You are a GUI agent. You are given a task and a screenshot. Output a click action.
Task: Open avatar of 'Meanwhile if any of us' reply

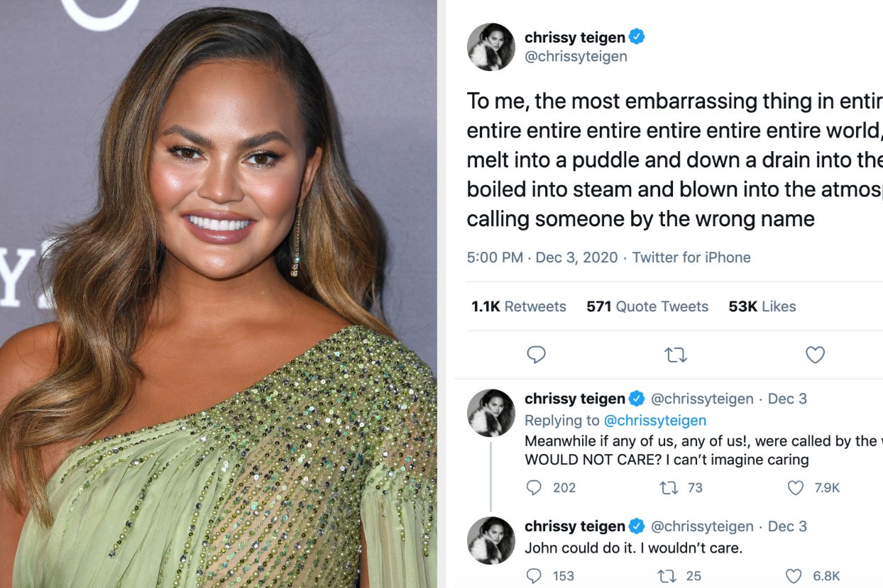490,413
